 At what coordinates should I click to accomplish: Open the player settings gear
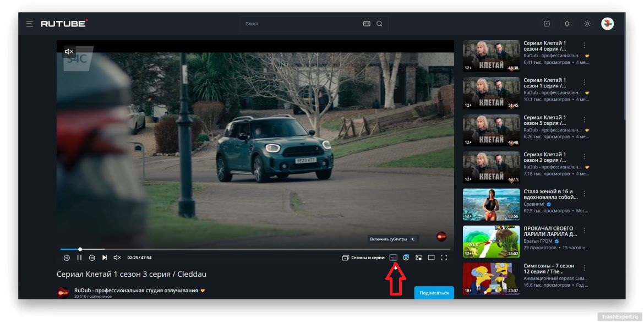point(406,258)
